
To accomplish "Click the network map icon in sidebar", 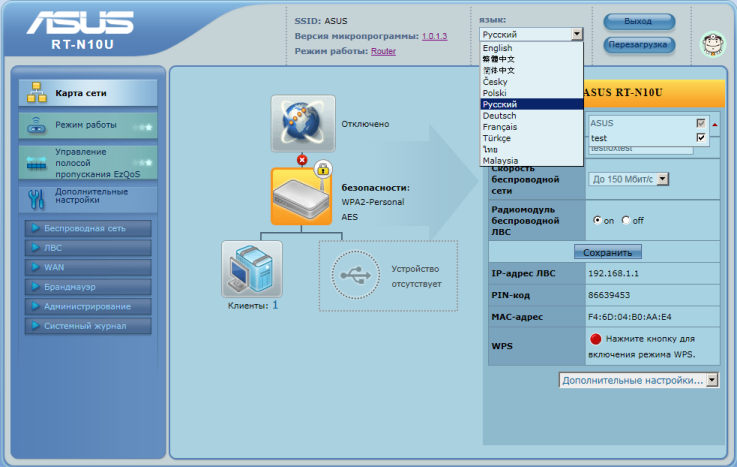I will pos(37,93).
